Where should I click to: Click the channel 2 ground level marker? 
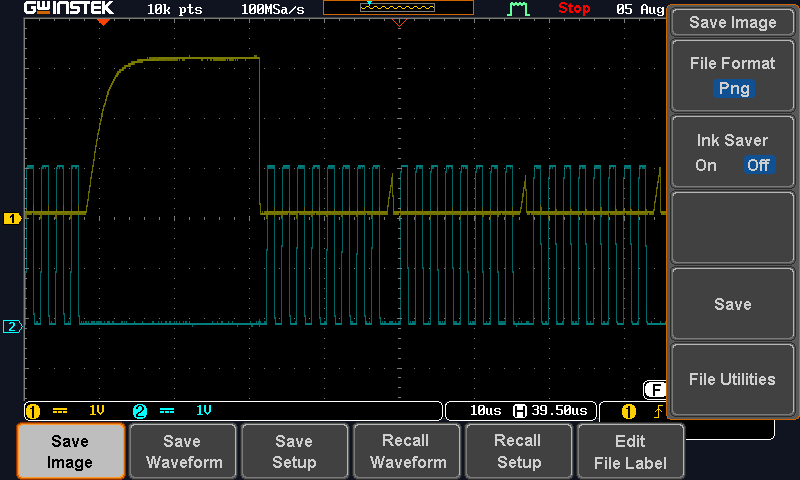pyautogui.click(x=12, y=326)
